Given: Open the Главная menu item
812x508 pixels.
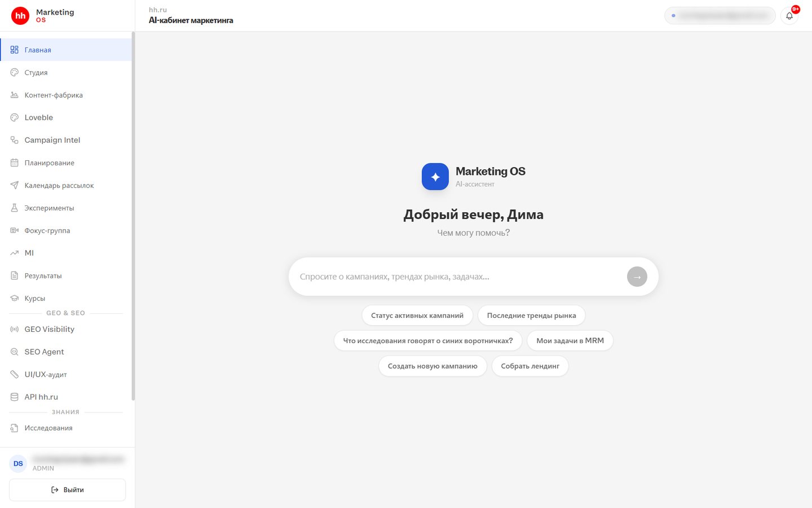Looking at the screenshot, I should click(66, 50).
